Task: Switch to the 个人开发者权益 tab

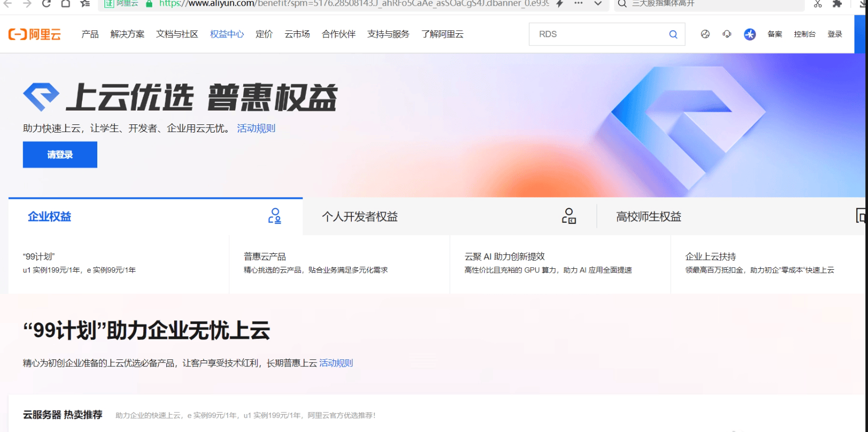Action: tap(450, 217)
